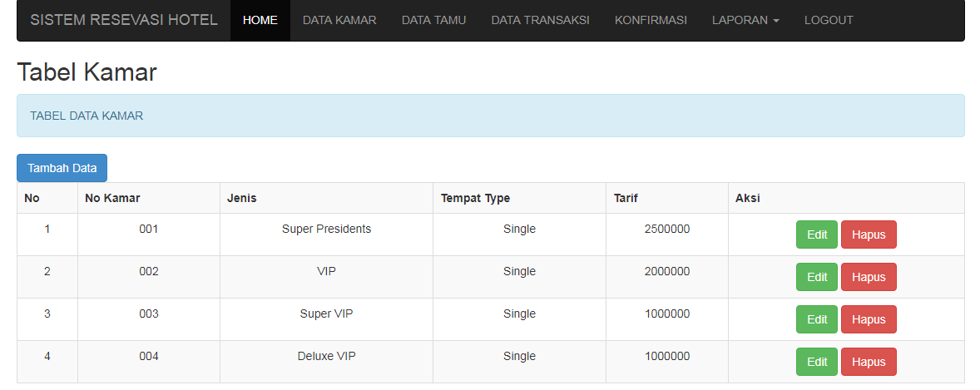Open DATA TRANSAKSI in navbar

click(540, 20)
